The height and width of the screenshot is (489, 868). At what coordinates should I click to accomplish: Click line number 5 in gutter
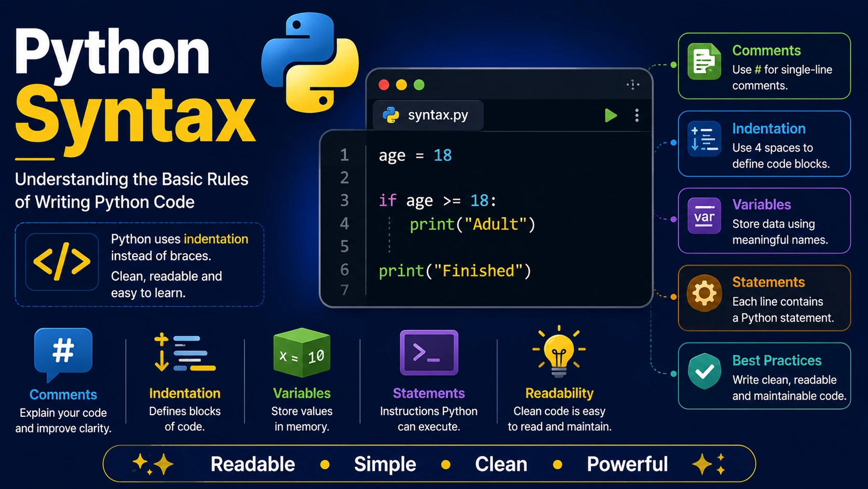(x=344, y=246)
